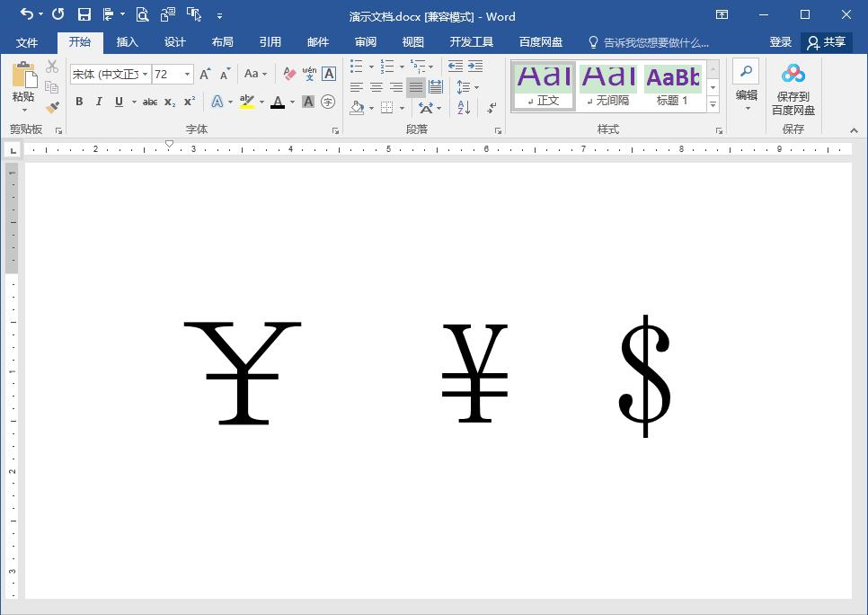
Task: Open the font name dropdown 宋体
Action: coord(145,74)
